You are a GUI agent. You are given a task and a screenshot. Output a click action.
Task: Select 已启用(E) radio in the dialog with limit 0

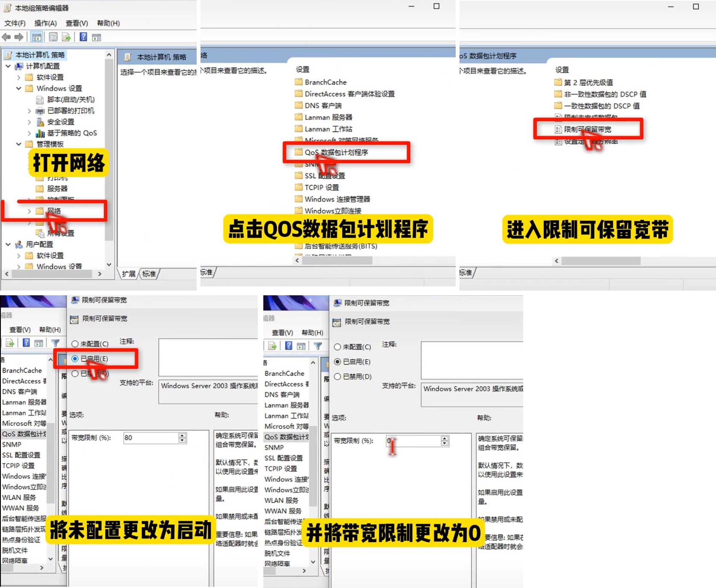tap(337, 362)
